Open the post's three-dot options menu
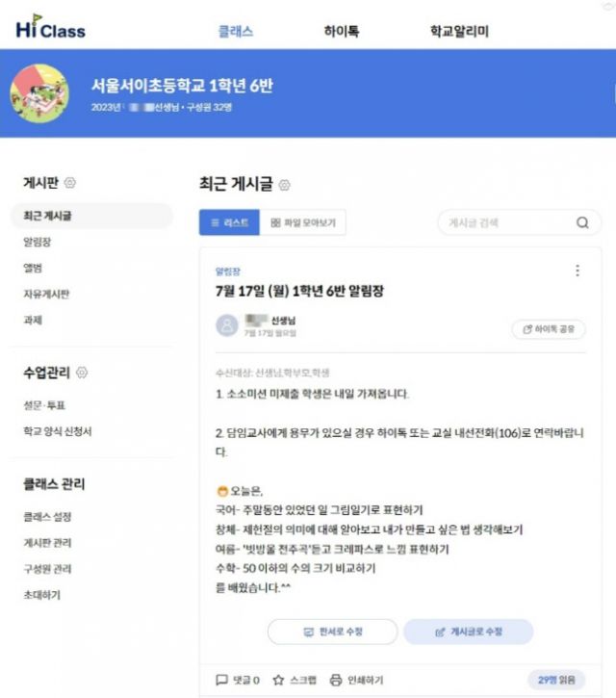Image resolution: width=616 pixels, height=698 pixels. [577, 271]
